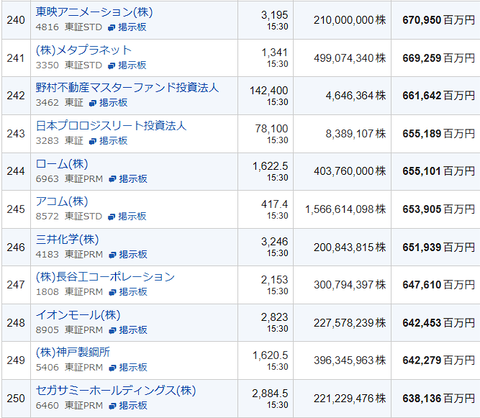Select stock code 3350 東証STD text
This screenshot has height=418, width=480.
[69, 65]
